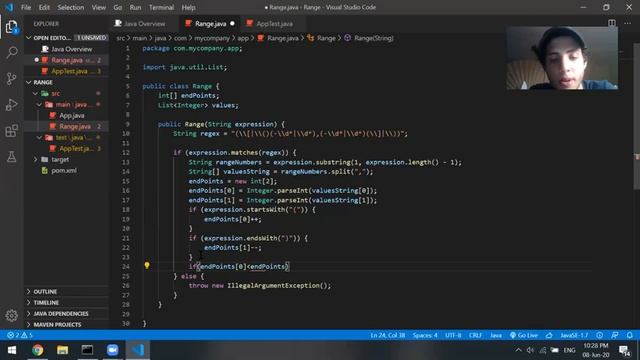Select the Range.java editor tab
The height and width of the screenshot is (360, 640).
[x=210, y=23]
